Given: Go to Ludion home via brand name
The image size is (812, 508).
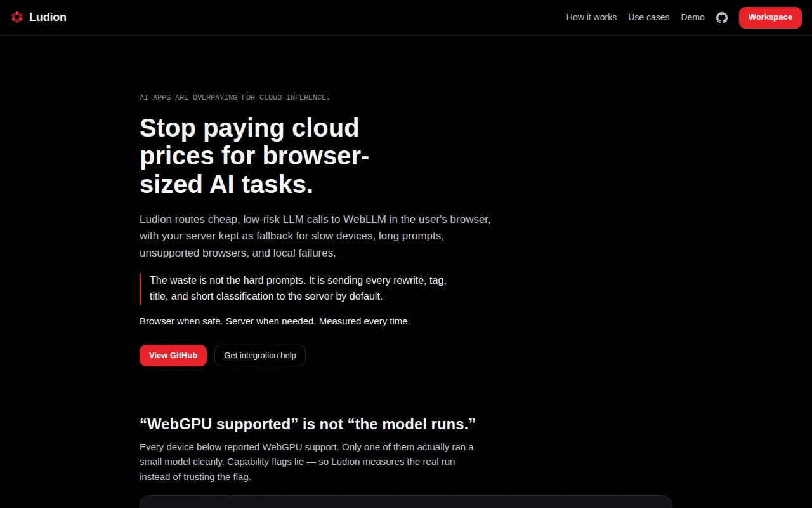Looking at the screenshot, I should (x=48, y=17).
